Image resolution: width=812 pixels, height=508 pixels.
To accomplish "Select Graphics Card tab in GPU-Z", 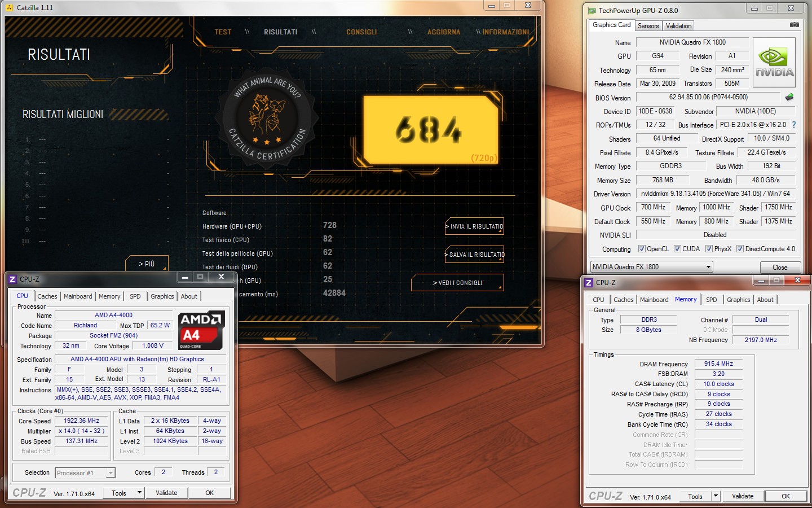I will coord(612,25).
